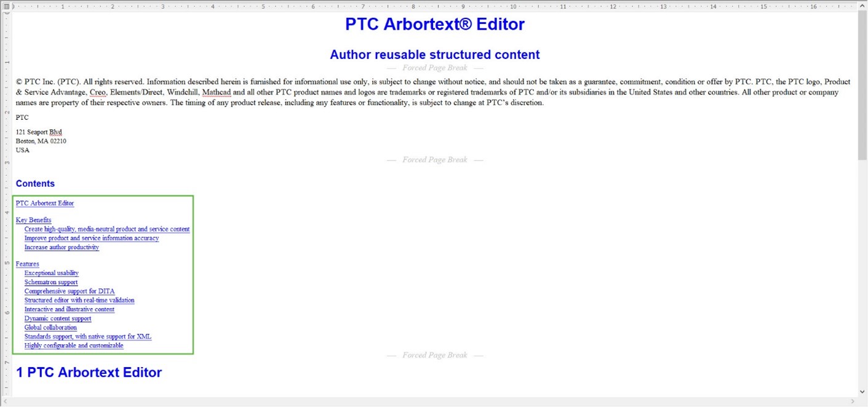Follow the Dynamic content support link

(x=58, y=318)
